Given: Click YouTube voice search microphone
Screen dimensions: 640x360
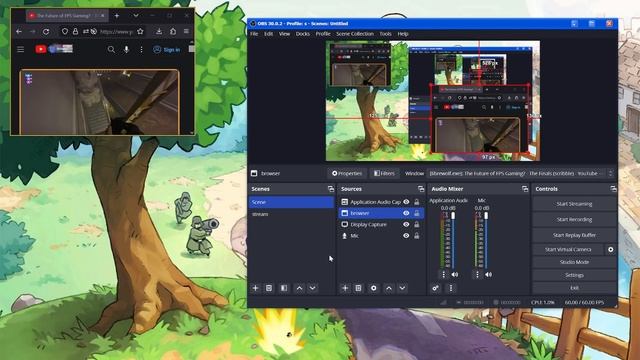Looking at the screenshot, I should pyautogui.click(x=127, y=49).
